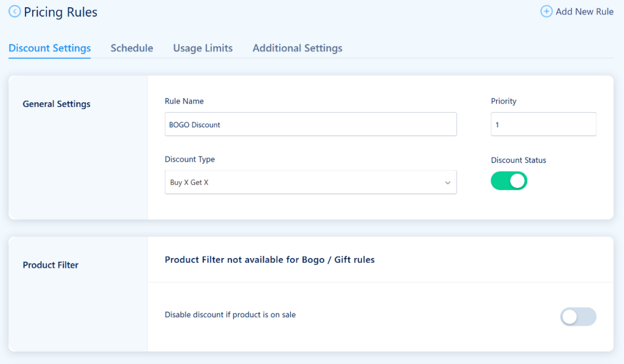Screen dimensions: 624x364
Task: Go to the Additional Settings tab
Action: point(297,47)
